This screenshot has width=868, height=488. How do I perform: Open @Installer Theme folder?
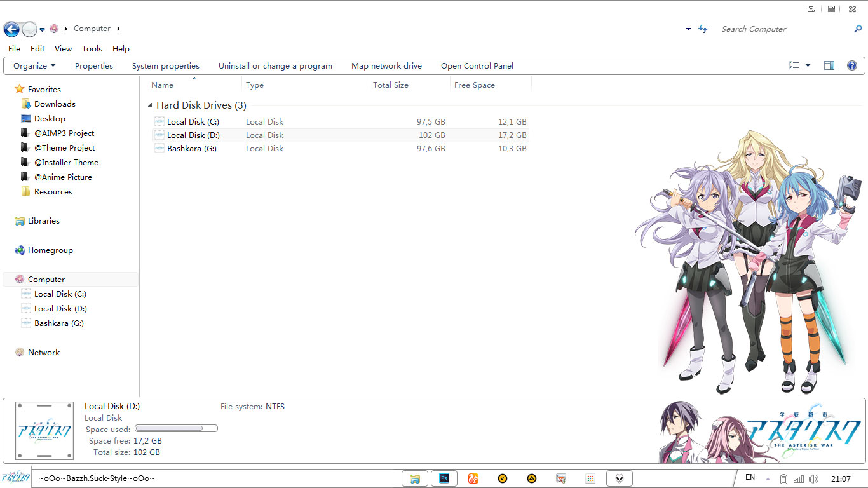(x=66, y=163)
